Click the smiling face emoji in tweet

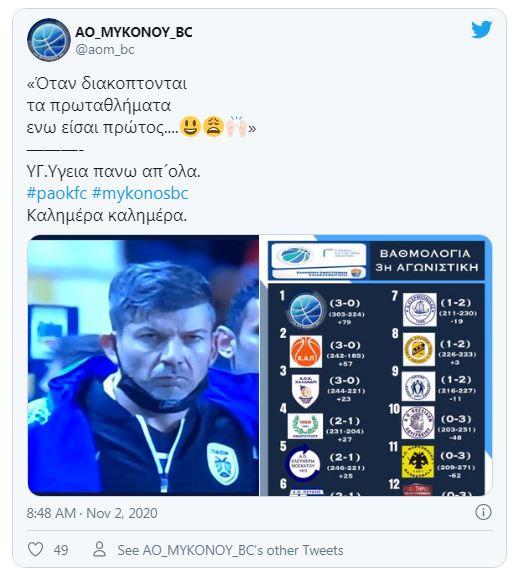191,126
